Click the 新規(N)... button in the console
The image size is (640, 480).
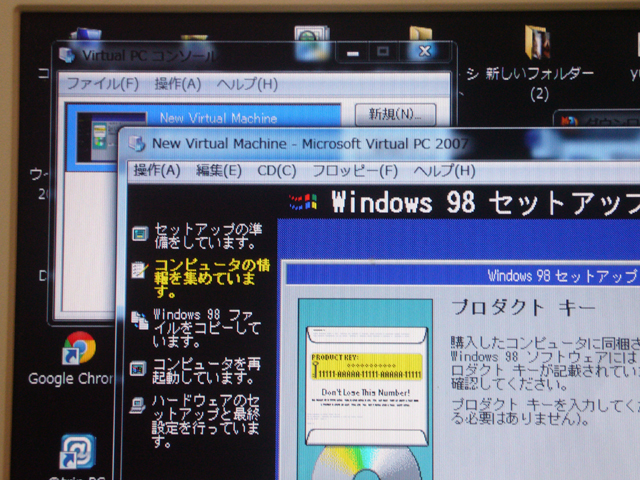click(395, 114)
